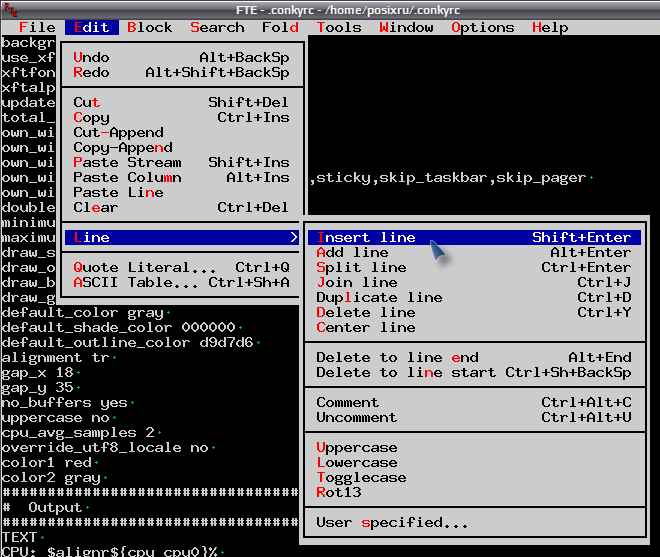Click the 'TEXT' line in editor
Screen dimensions: 660x557
[19, 538]
